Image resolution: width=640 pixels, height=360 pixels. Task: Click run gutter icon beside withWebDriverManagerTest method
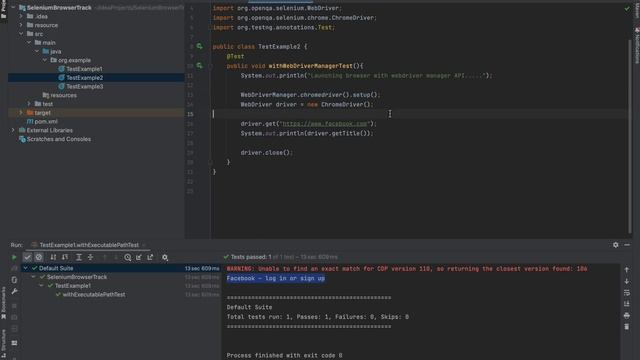click(200, 65)
